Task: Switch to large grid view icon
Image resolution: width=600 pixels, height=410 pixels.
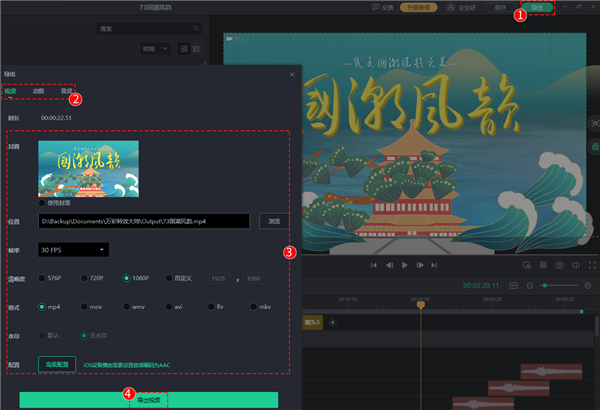Action: 183,48
